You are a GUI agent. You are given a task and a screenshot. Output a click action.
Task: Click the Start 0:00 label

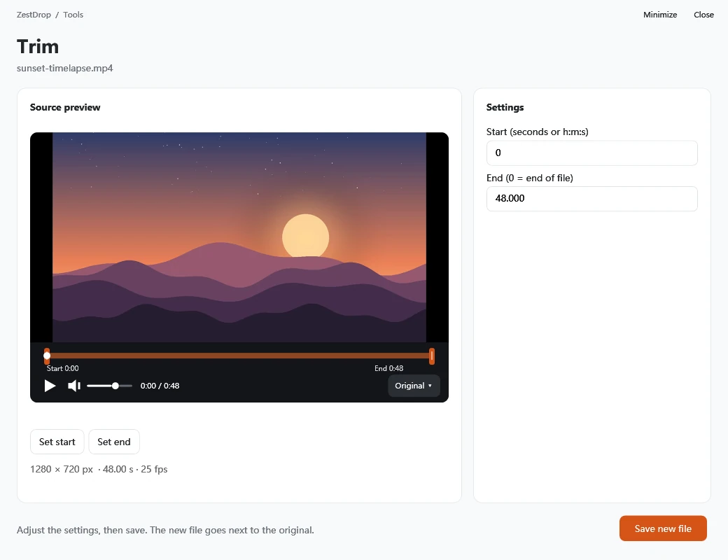(63, 368)
